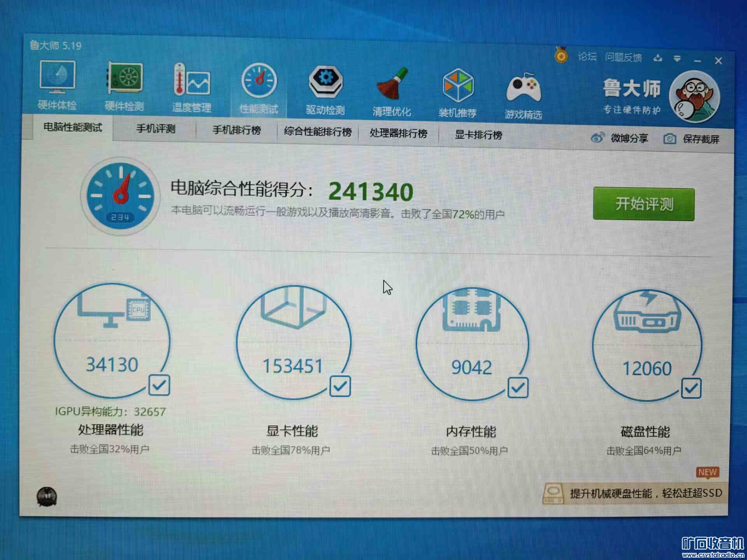Toggle the 处理器性能 checkbox
This screenshot has height=560, width=747.
tap(159, 385)
